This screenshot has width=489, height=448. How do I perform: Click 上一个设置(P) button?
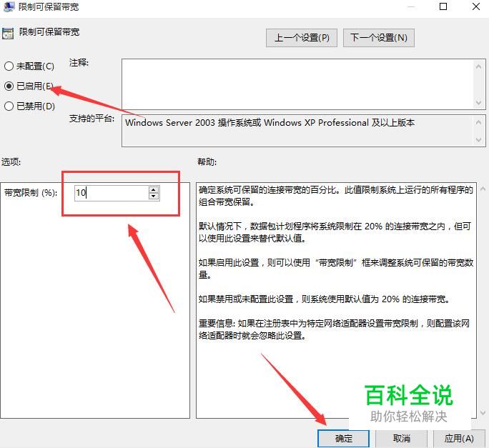[302, 38]
